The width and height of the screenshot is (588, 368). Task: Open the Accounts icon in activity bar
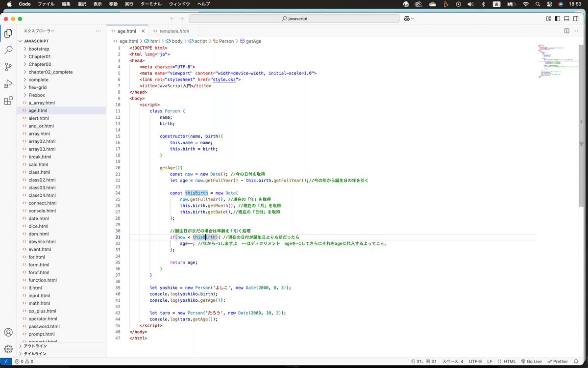tap(8, 332)
